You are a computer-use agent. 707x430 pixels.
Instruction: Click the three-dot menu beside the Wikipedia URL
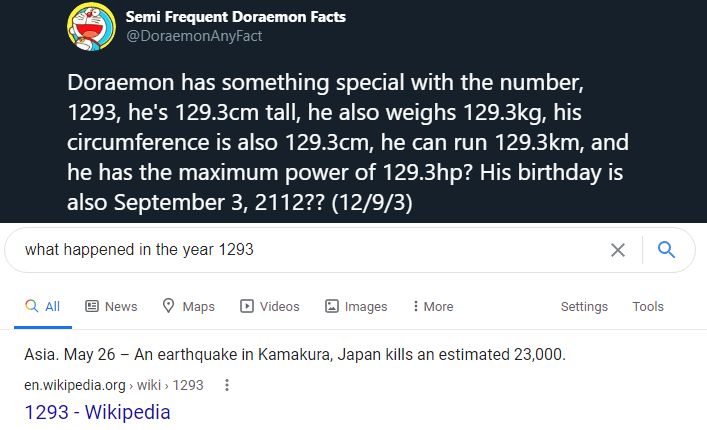coord(227,385)
